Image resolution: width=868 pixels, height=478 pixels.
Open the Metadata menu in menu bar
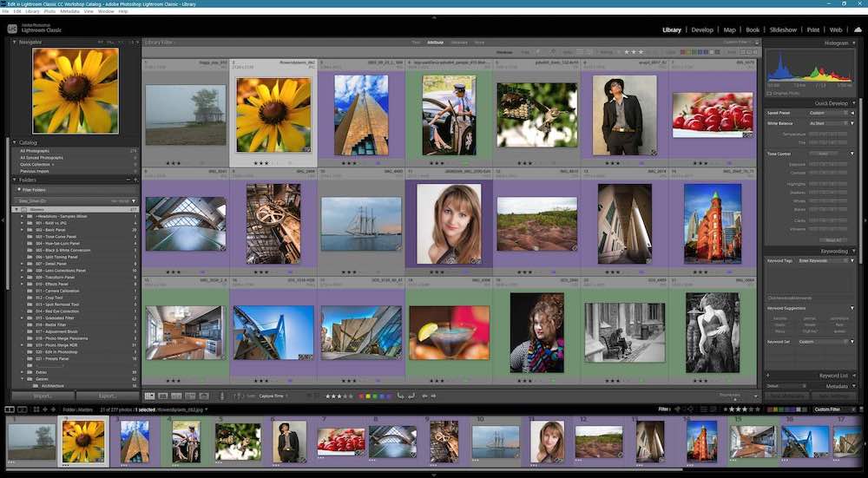coord(69,11)
